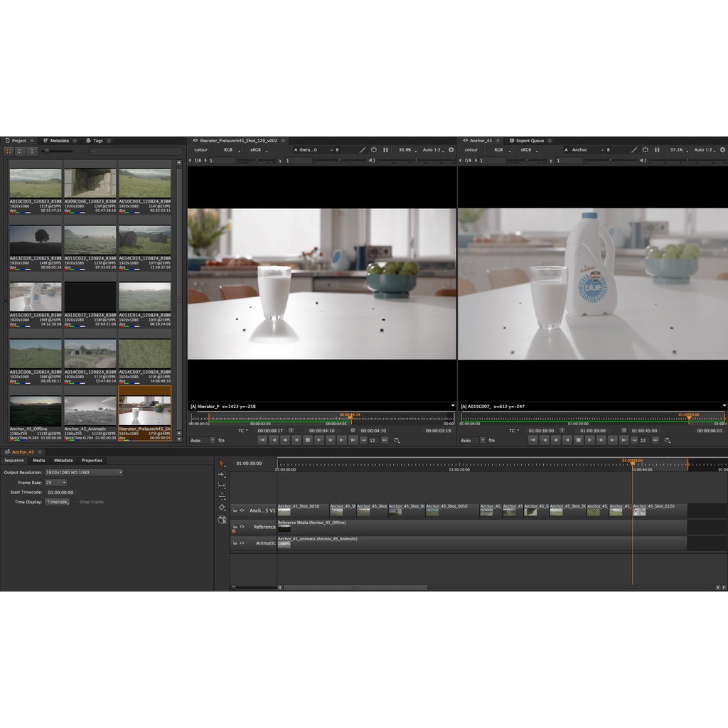The height and width of the screenshot is (728, 728).
Task: Open the Time Display Timecode dropdown
Action: (58, 502)
